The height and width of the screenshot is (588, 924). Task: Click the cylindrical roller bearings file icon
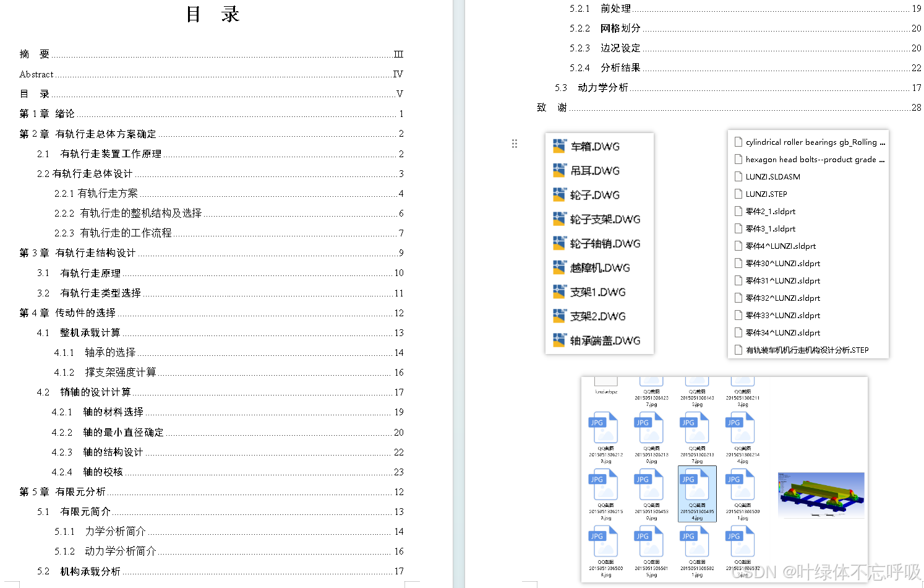click(738, 142)
